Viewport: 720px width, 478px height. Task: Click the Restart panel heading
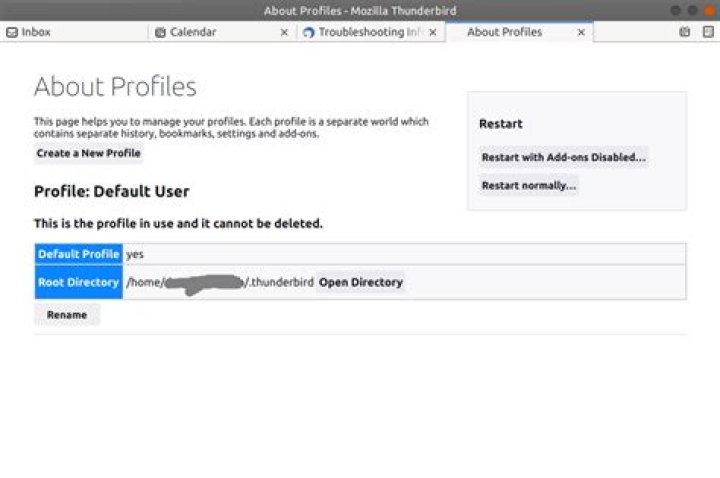point(501,124)
